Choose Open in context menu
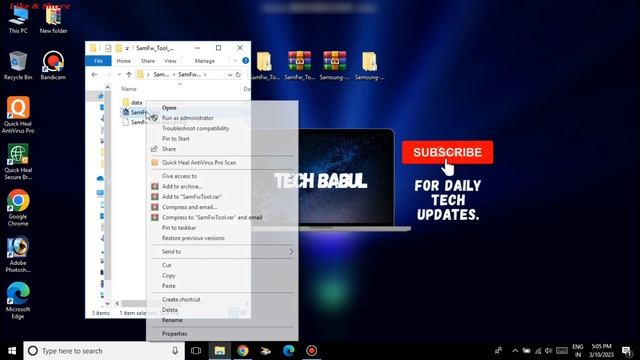640x360 pixels. 169,108
